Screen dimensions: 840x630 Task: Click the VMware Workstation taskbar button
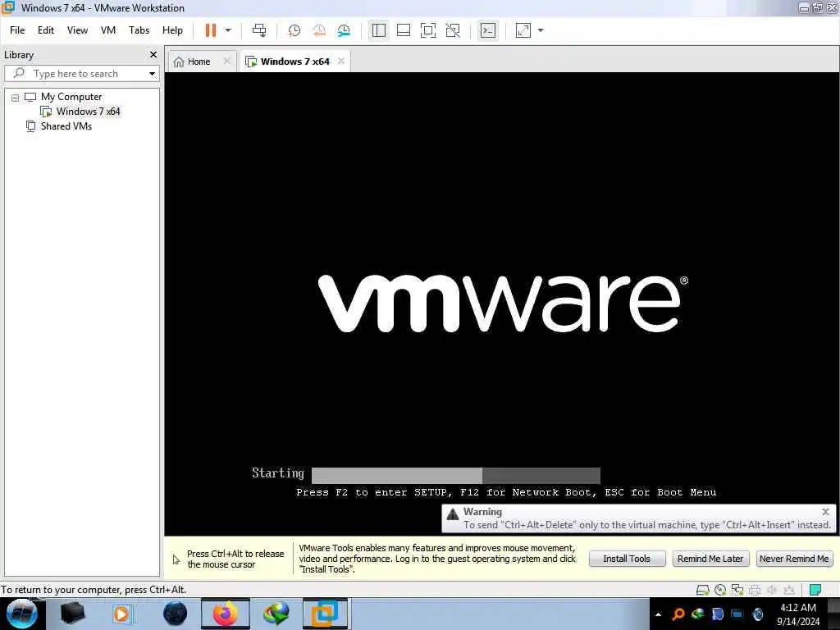pyautogui.click(x=325, y=614)
